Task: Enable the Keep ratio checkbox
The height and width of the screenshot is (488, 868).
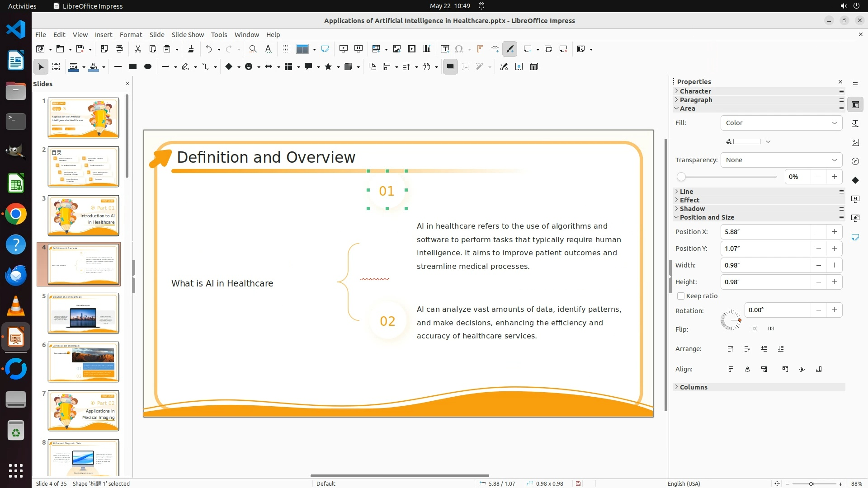Action: click(681, 296)
